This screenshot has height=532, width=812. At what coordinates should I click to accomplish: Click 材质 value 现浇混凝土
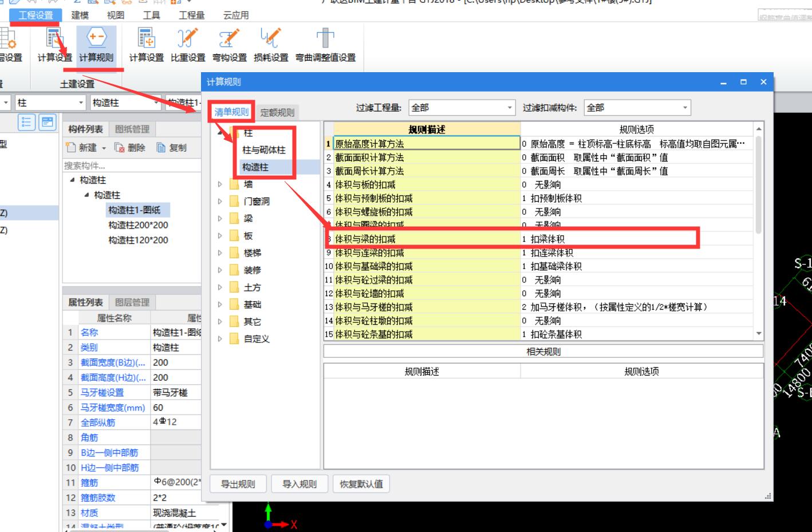(x=175, y=513)
